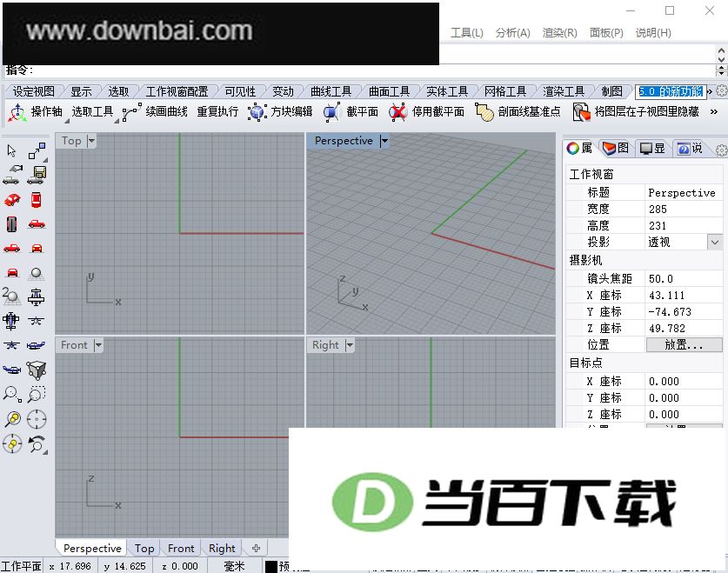Click the 工作平面 status bar label
The width and height of the screenshot is (728, 573).
point(21,567)
